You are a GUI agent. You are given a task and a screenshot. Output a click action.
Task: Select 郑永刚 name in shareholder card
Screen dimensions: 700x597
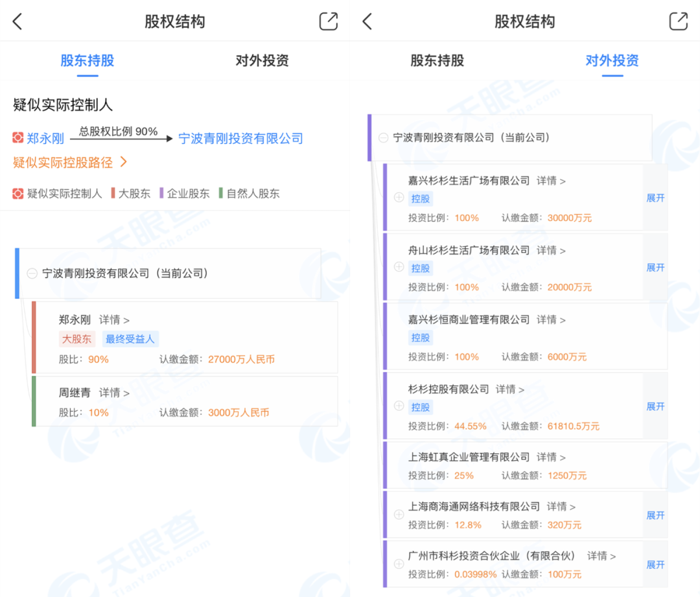pos(75,320)
